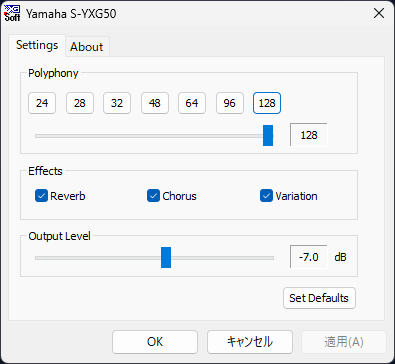This screenshot has width=395, height=364.
Task: Confirm settings with the OK button
Action: (x=155, y=342)
